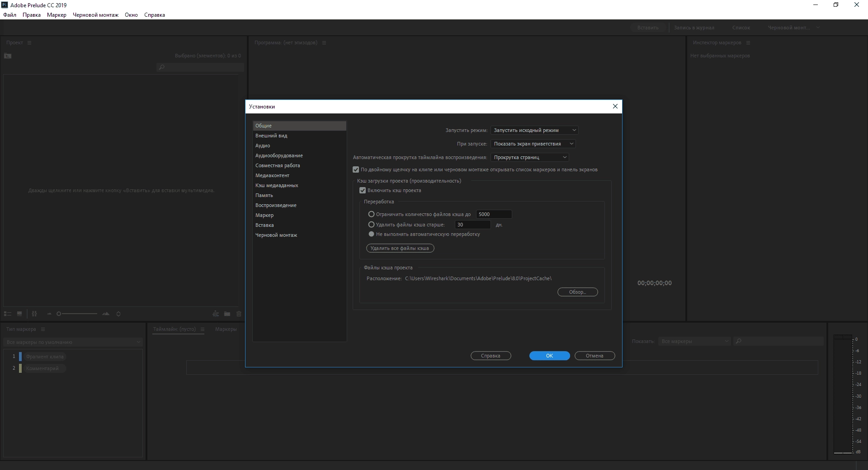Viewport: 868px width, 470px height.
Task: Click the cache file limit 5000 field
Action: pos(494,214)
